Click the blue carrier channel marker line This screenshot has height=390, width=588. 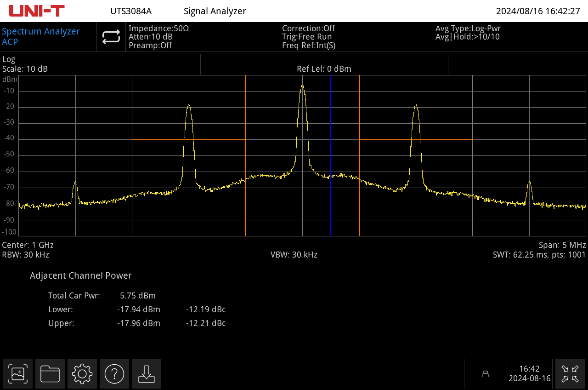(274, 156)
